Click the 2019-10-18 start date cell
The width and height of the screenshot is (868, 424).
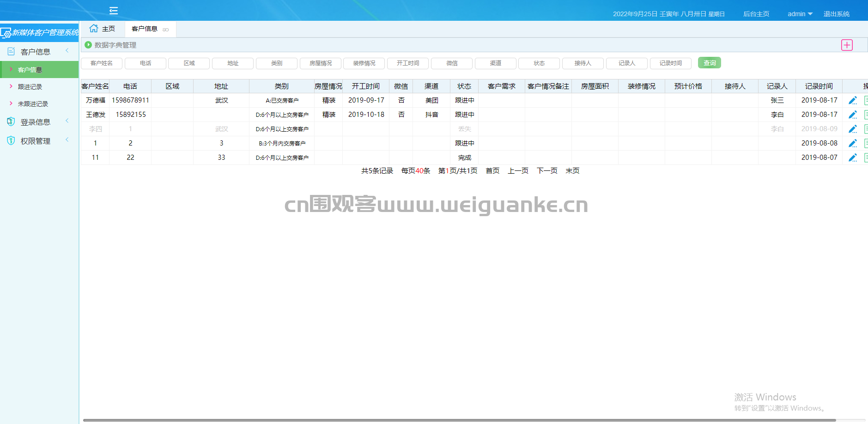(366, 115)
